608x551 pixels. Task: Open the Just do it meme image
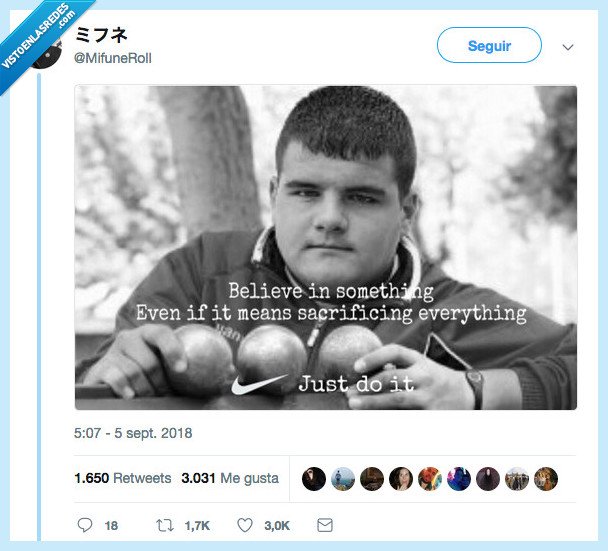326,247
